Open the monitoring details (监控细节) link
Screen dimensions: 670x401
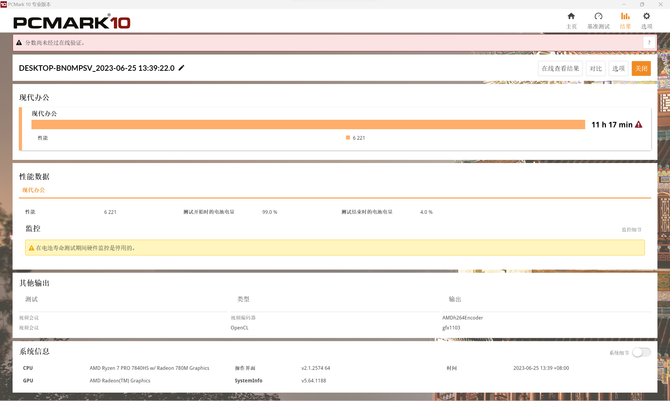point(632,230)
